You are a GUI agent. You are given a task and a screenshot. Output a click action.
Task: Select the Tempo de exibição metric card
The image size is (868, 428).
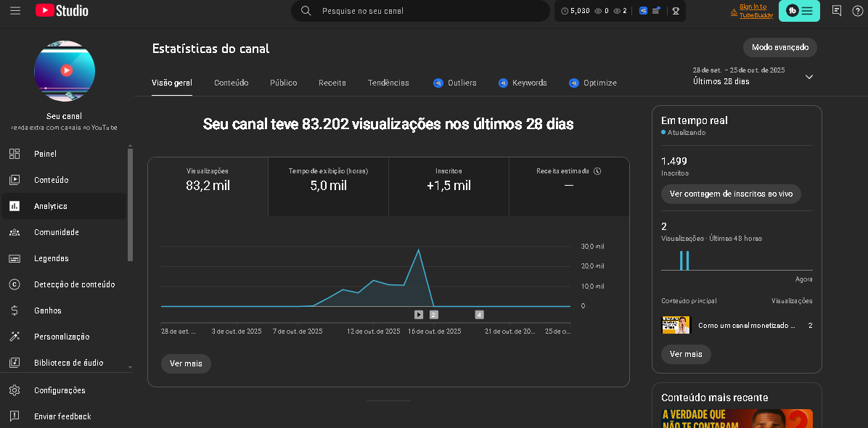328,180
